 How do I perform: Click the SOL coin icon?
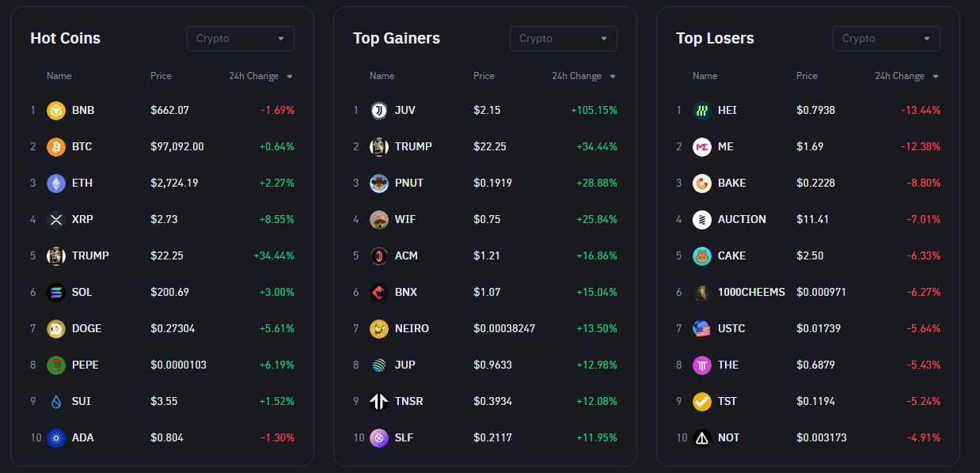click(55, 292)
